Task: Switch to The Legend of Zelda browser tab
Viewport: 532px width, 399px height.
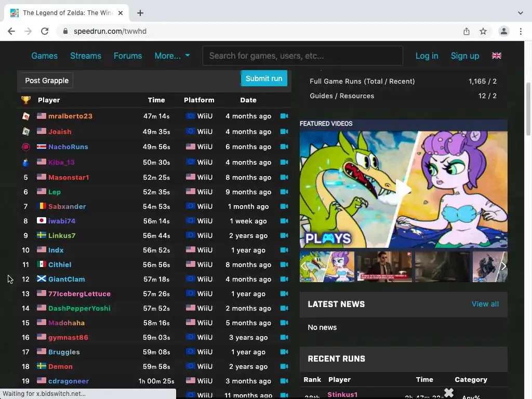Action: point(67,13)
